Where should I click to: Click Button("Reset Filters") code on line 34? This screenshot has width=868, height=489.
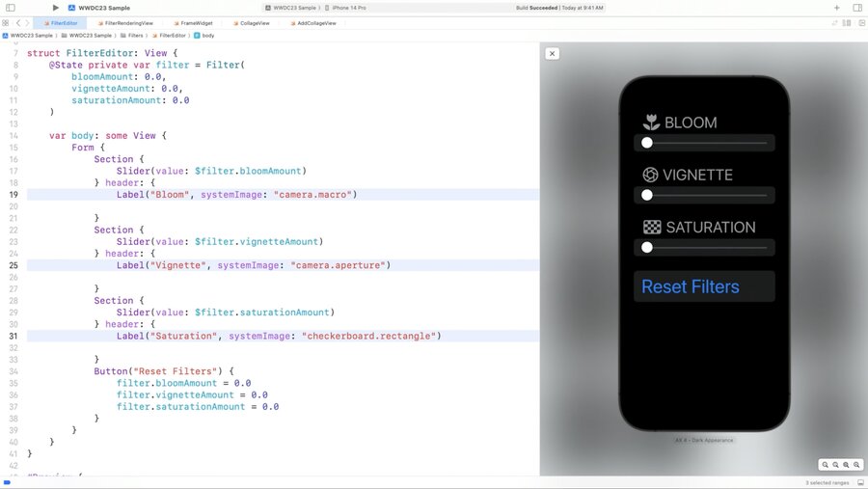pos(164,371)
